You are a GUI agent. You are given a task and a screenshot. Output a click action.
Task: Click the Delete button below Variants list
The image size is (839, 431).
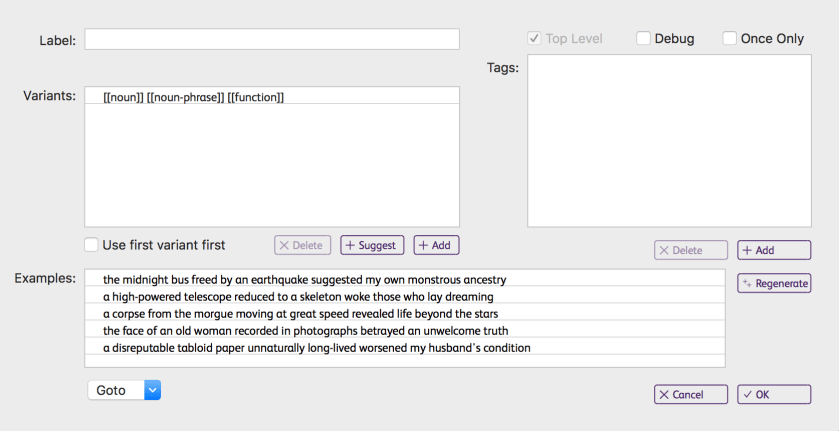[303, 245]
